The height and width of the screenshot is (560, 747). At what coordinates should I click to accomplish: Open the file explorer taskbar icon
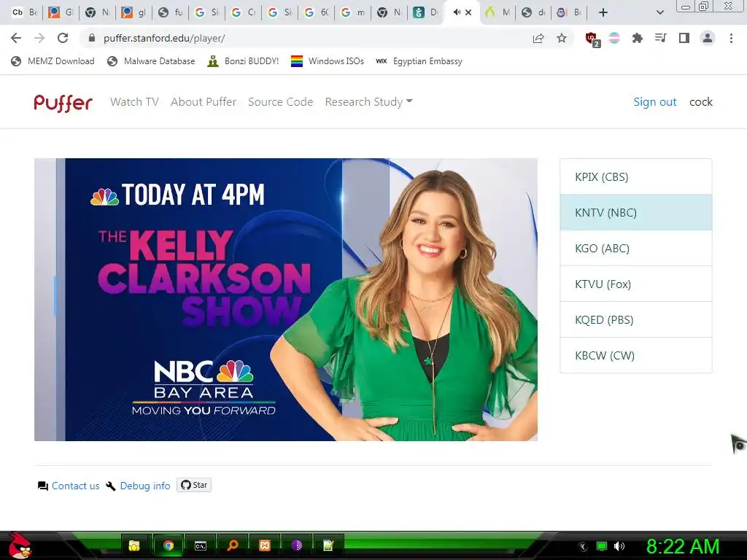[x=134, y=545]
